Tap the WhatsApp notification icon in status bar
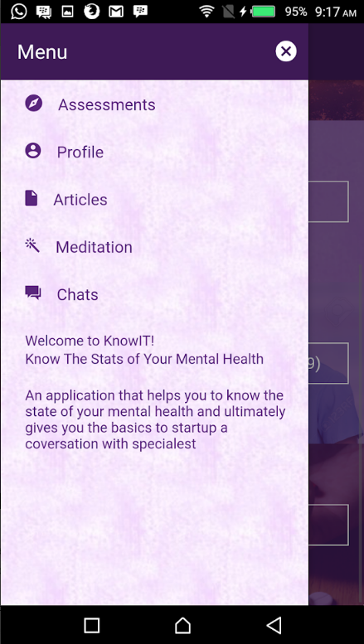The height and width of the screenshot is (644, 364). [18, 11]
